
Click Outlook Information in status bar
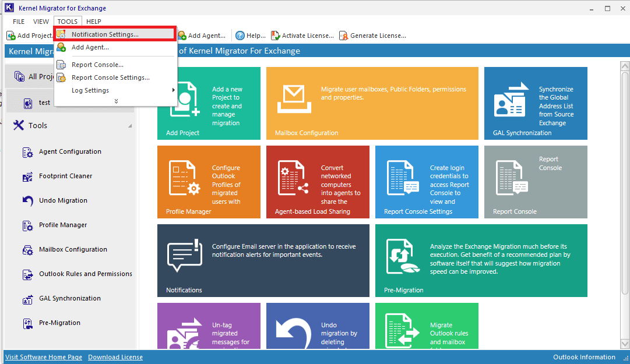(x=584, y=357)
